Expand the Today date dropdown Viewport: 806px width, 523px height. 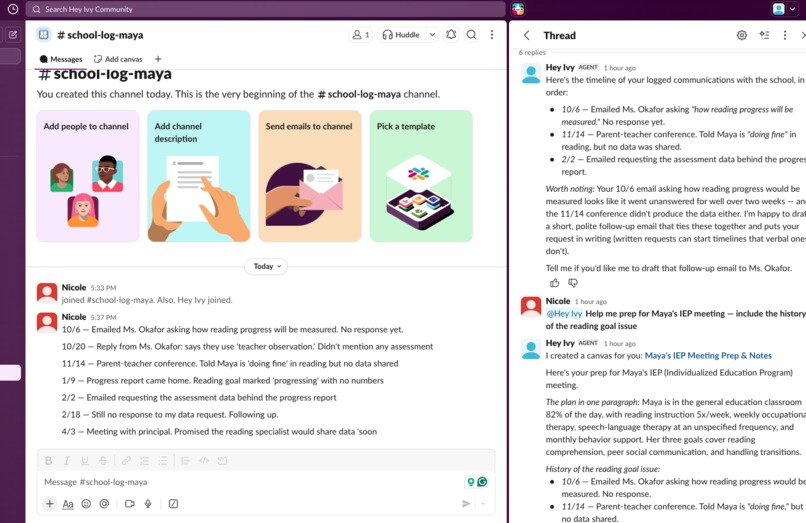click(x=266, y=266)
